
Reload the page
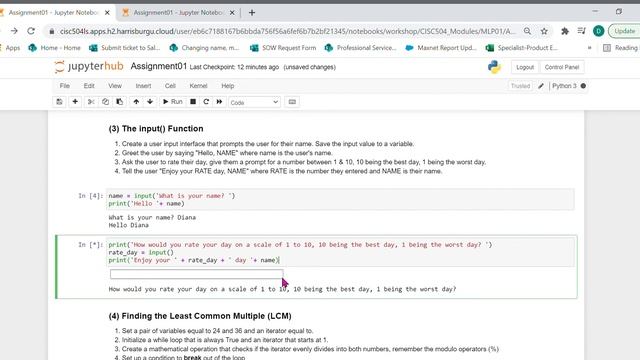tap(31, 31)
